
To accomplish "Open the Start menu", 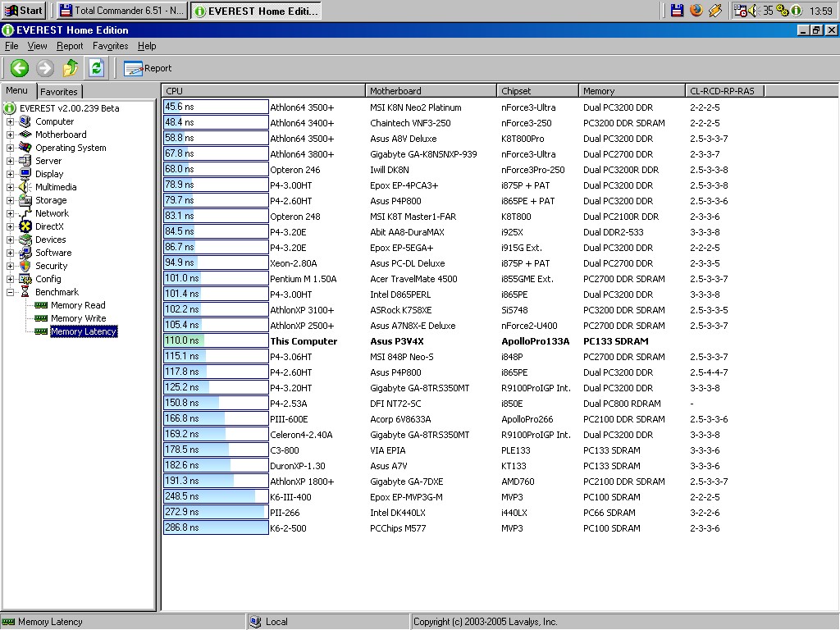I will (x=23, y=10).
